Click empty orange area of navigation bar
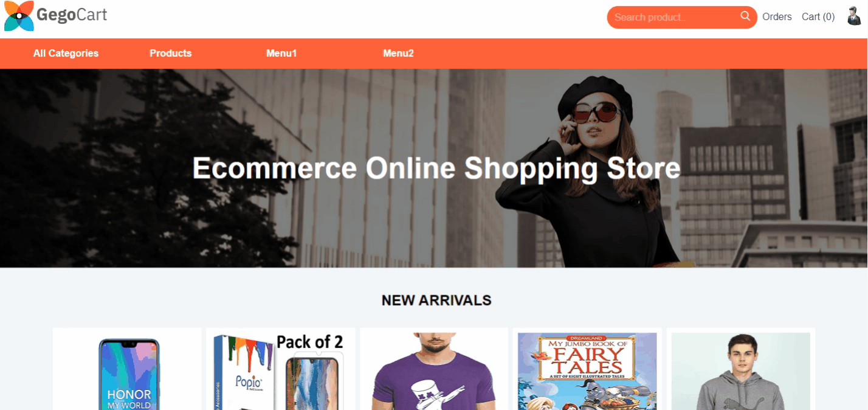The image size is (868, 410). (638, 54)
